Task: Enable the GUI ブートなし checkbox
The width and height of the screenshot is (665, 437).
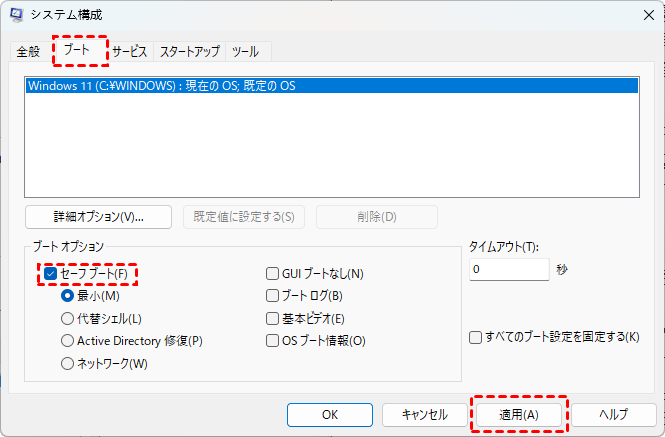Action: [272, 273]
